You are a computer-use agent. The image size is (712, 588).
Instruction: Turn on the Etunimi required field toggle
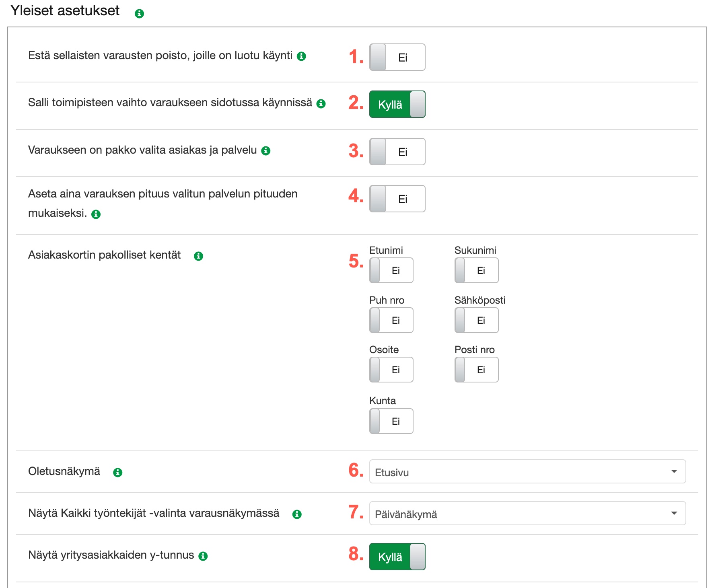click(x=391, y=270)
